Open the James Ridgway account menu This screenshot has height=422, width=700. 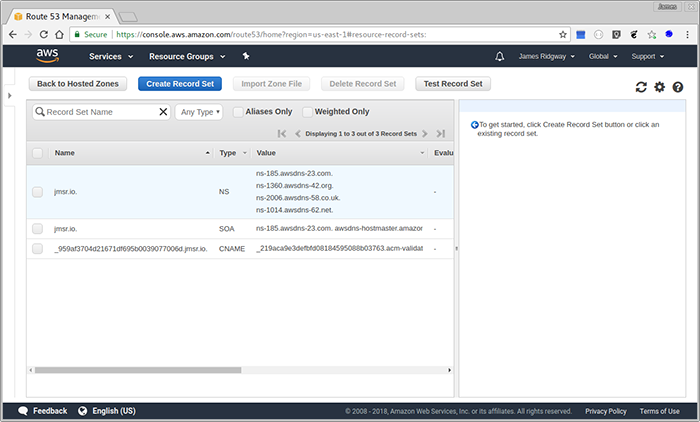pyautogui.click(x=546, y=56)
